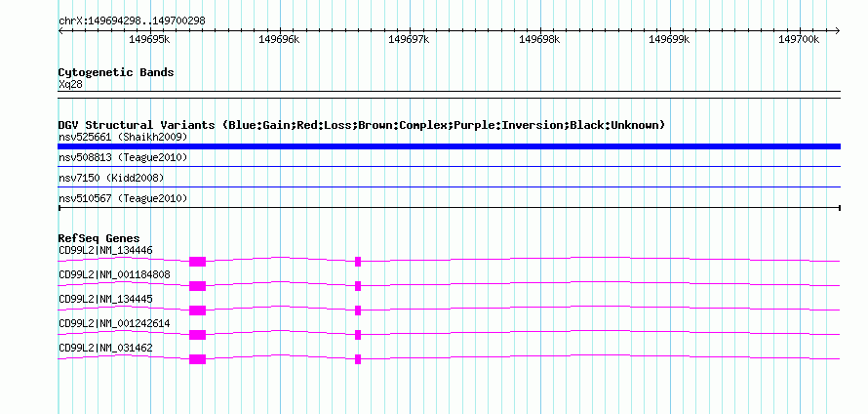Click the Cytogenetic Bands track title

pyautogui.click(x=116, y=72)
